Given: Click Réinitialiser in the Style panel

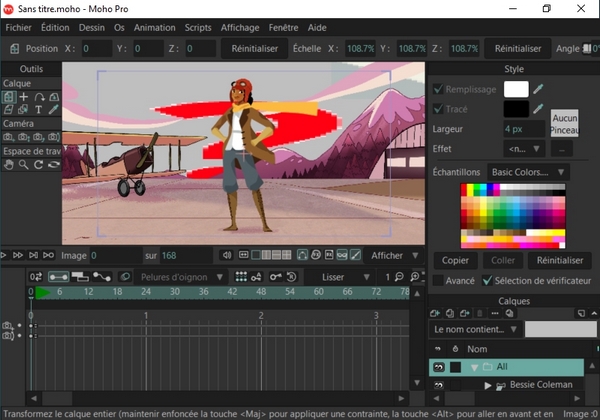Looking at the screenshot, I should pyautogui.click(x=560, y=260).
